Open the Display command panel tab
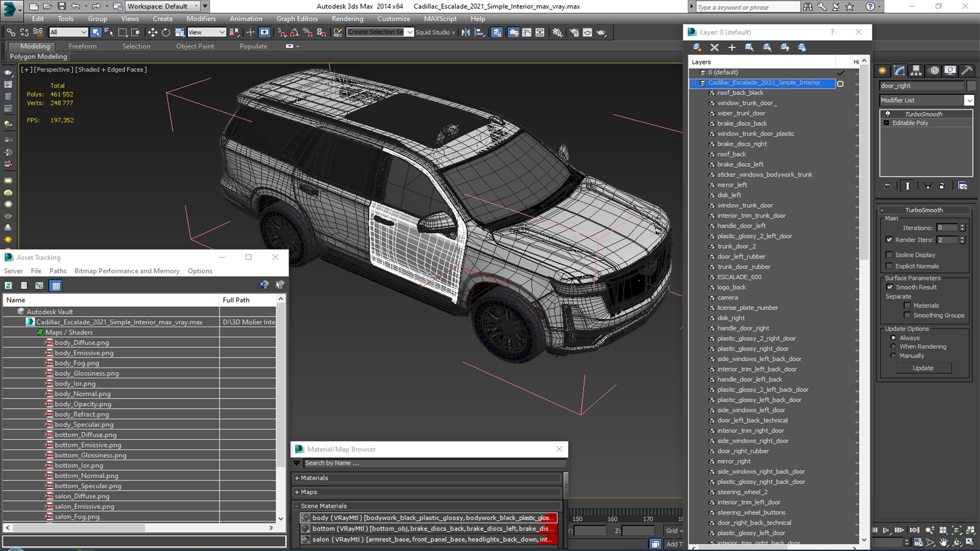The width and height of the screenshot is (980, 551). [950, 70]
